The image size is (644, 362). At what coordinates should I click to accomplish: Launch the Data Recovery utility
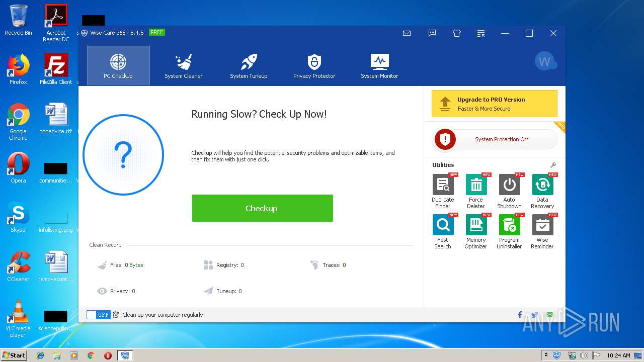(x=542, y=191)
